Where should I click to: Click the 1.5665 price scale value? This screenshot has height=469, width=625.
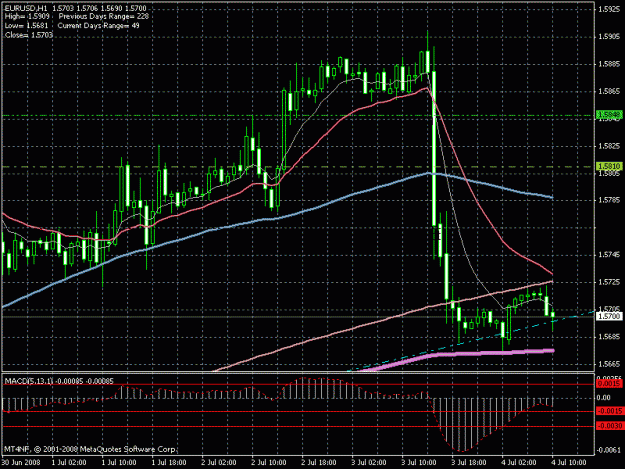tap(609, 364)
